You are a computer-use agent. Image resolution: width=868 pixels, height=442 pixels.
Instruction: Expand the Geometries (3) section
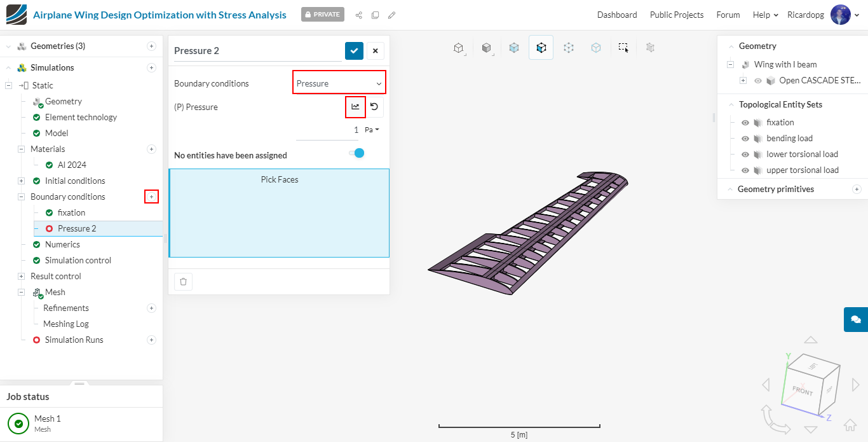(8, 46)
